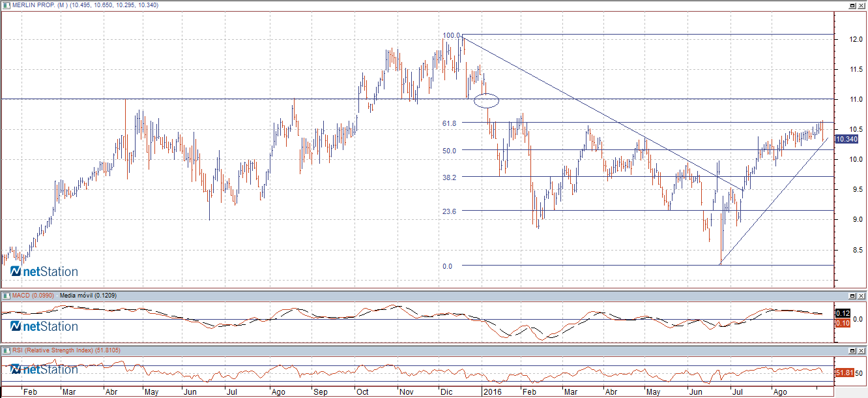Click the RSI value tag 51.81
The width and height of the screenshot is (868, 398).
(x=843, y=373)
